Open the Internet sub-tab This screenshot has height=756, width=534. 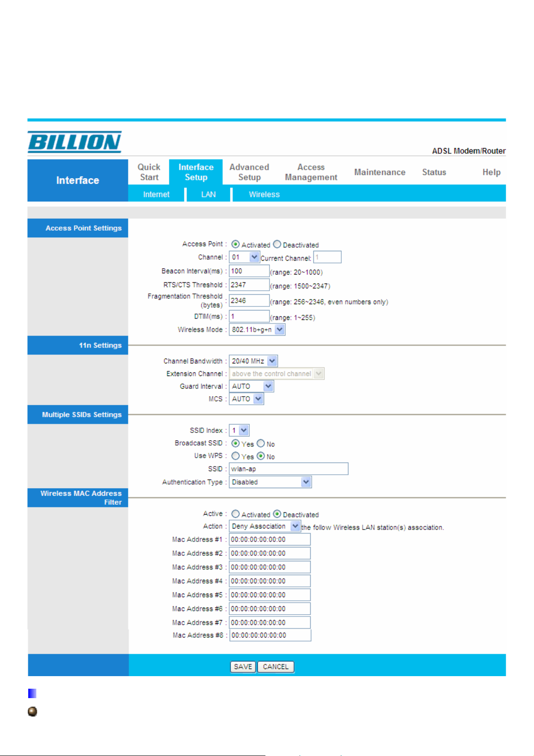click(156, 194)
